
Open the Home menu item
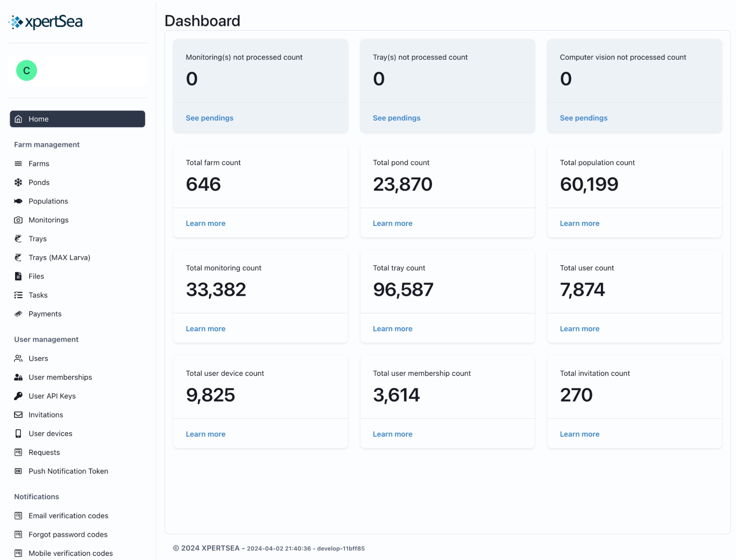pyautogui.click(x=77, y=119)
